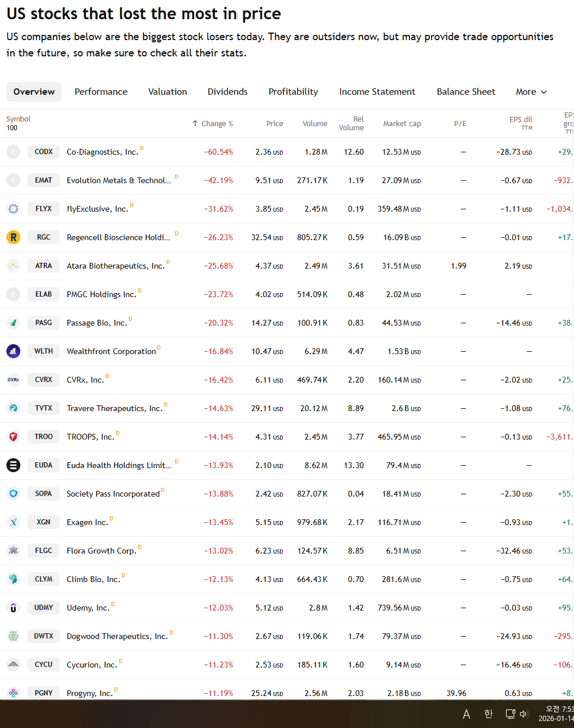
Task: Click RGC market cap 16.09 B USD
Action: 402,237
